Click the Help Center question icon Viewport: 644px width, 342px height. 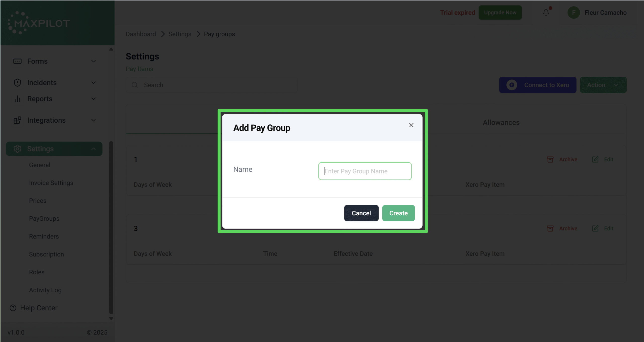point(13,308)
